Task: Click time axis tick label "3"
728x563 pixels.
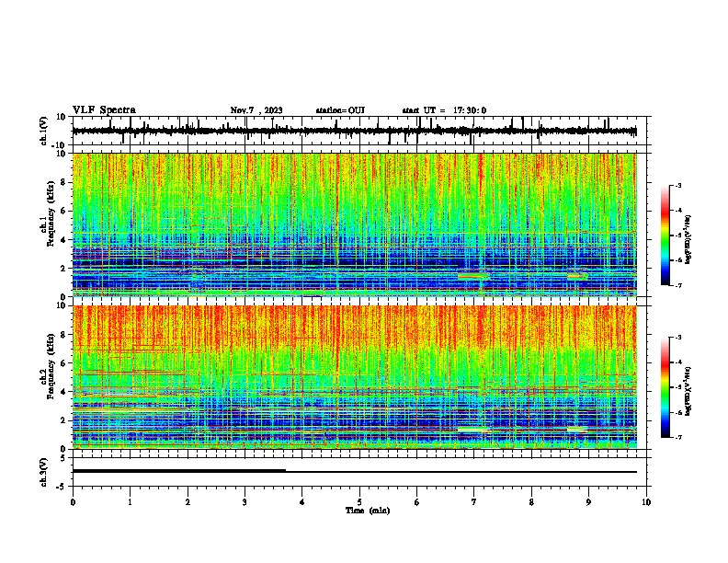Action: coord(245,502)
